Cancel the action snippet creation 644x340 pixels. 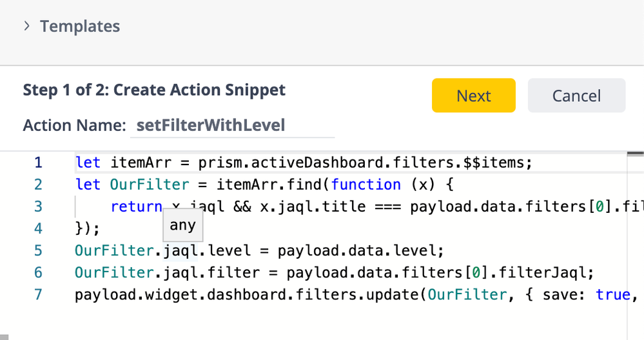click(576, 95)
